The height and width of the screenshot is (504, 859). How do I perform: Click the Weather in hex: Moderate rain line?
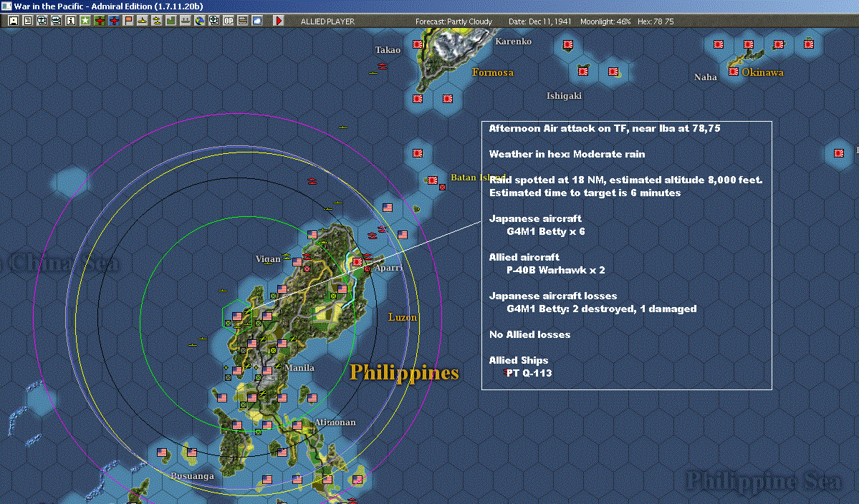(567, 154)
